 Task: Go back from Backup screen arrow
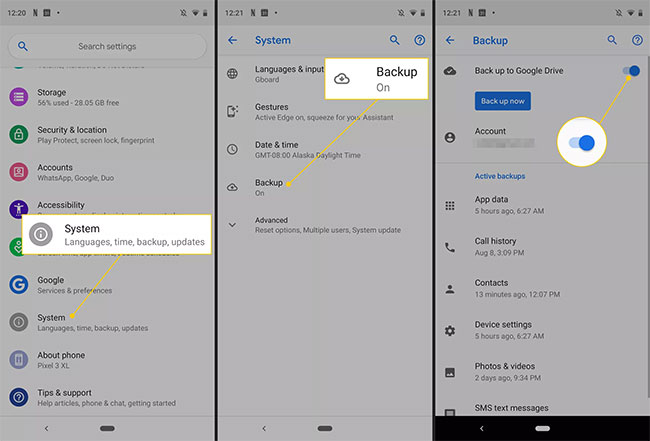point(450,40)
